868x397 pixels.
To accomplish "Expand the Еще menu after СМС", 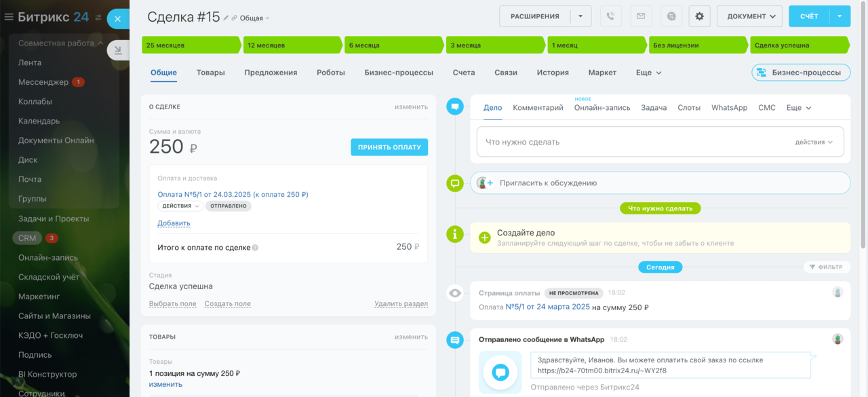I will pyautogui.click(x=799, y=108).
